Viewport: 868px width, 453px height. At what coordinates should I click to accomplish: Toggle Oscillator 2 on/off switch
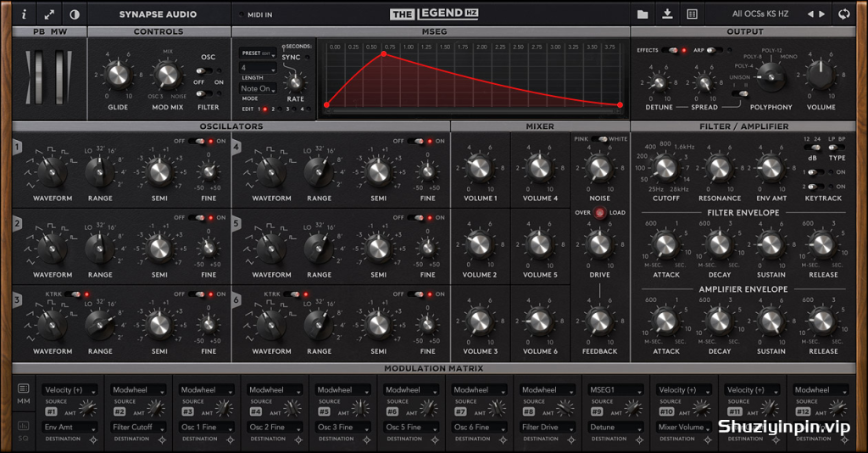click(x=197, y=218)
